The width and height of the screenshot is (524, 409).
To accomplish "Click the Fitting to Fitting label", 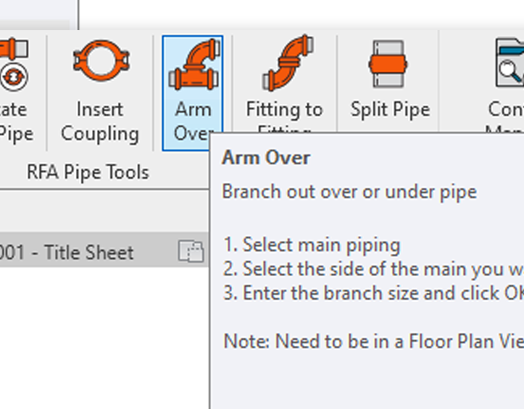I will tap(284, 116).
